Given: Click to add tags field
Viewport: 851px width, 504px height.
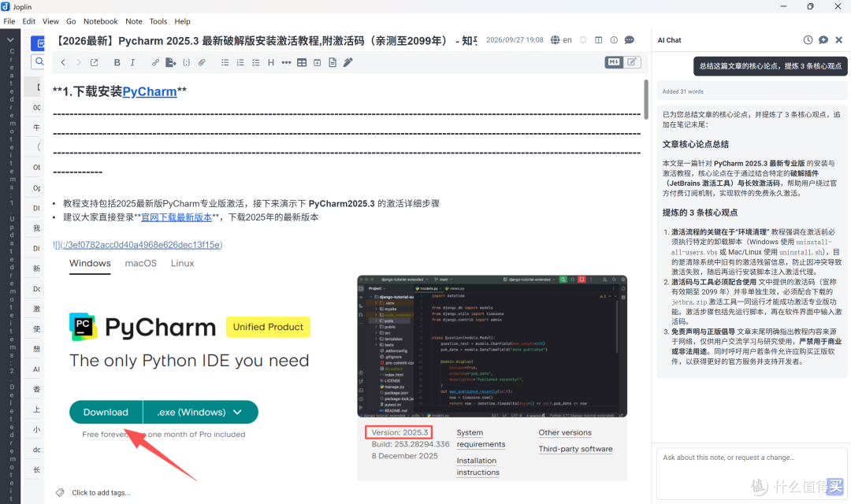Looking at the screenshot, I should click(x=101, y=493).
